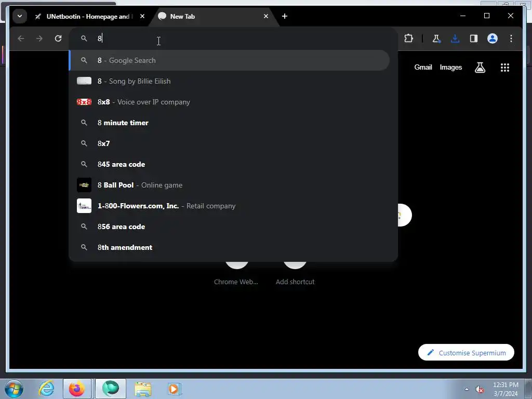The image size is (532, 399).
Task: Click the Customise Supermium button
Action: [x=466, y=353]
